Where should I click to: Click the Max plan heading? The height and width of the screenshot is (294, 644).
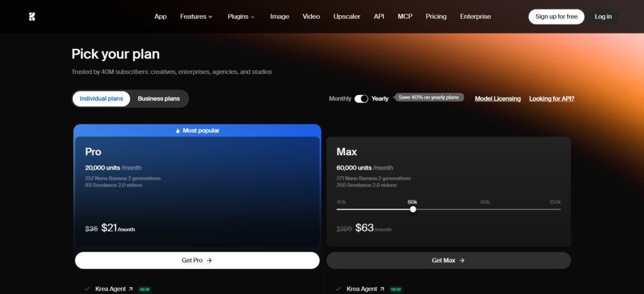347,152
